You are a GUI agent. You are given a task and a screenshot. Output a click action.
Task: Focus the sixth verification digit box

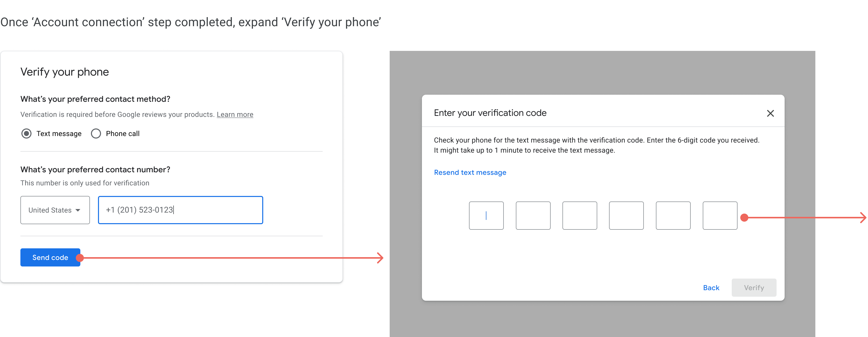click(720, 216)
